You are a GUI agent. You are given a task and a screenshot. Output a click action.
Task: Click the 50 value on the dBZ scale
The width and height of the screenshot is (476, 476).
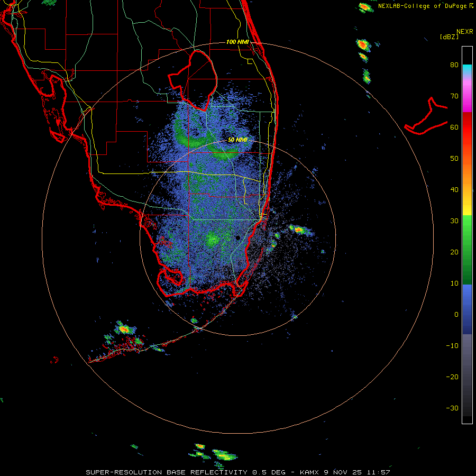(454, 159)
